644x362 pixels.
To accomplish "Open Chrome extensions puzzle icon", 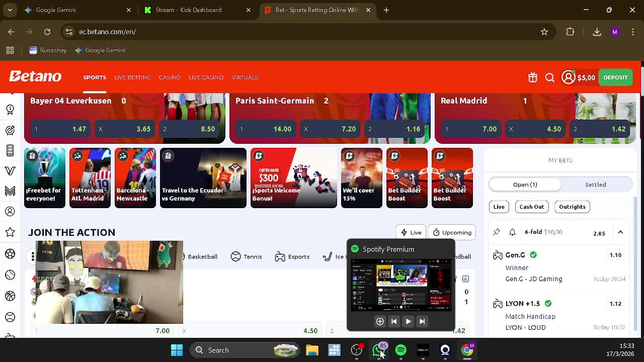I will coord(570,32).
